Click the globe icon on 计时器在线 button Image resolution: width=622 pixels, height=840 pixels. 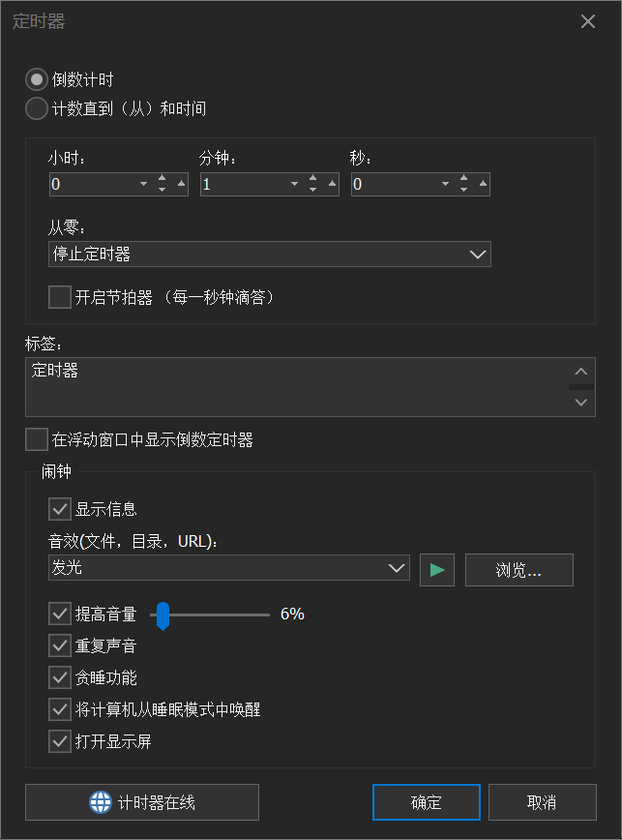tap(100, 802)
